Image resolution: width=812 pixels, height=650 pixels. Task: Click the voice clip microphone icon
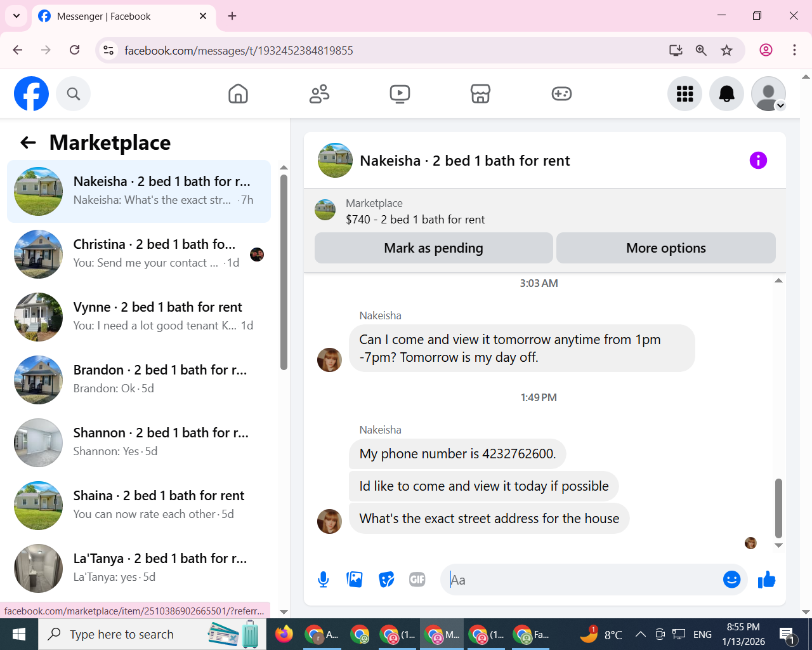[x=324, y=580]
